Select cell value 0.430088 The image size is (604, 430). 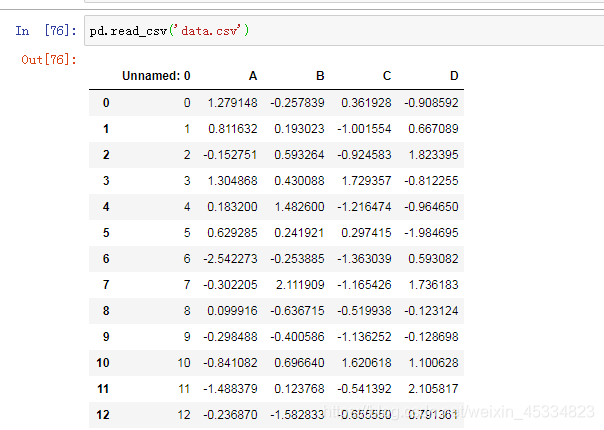click(x=299, y=181)
